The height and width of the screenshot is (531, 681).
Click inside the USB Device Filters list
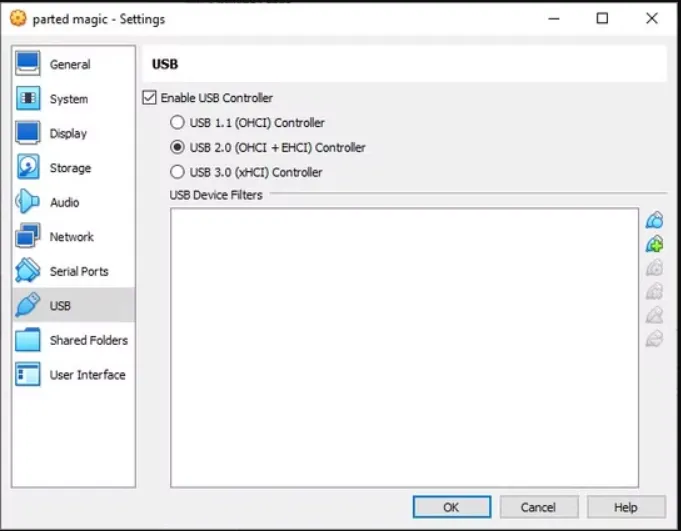pyautogui.click(x=404, y=347)
